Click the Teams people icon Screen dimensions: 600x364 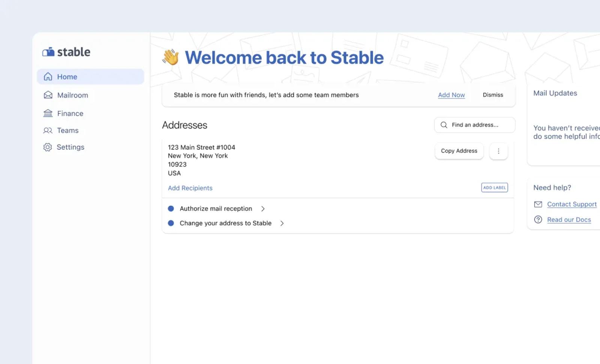[x=48, y=130]
